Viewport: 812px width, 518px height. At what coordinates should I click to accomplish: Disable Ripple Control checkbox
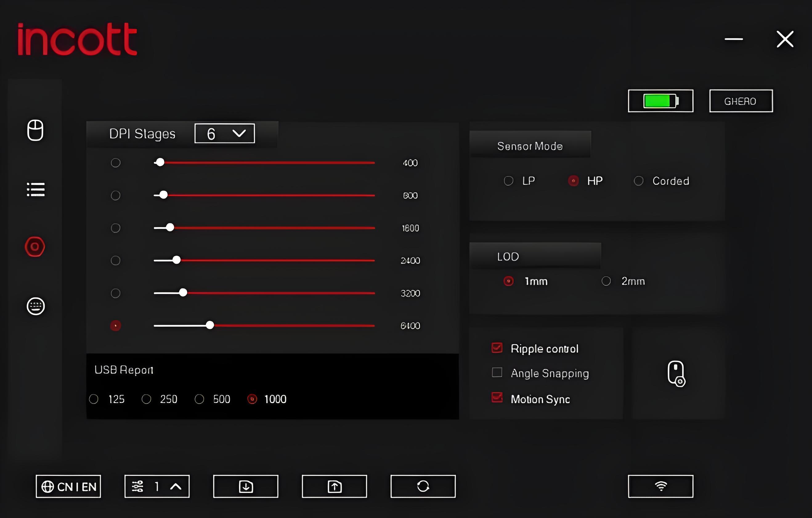point(497,348)
